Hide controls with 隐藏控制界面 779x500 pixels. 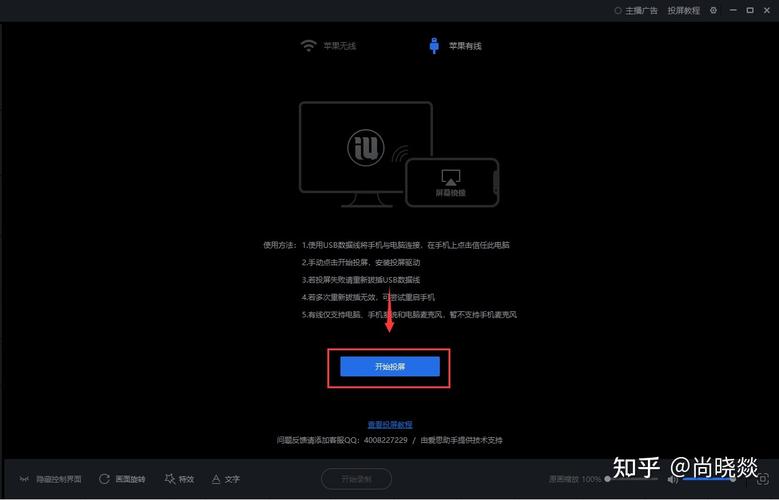pos(50,479)
